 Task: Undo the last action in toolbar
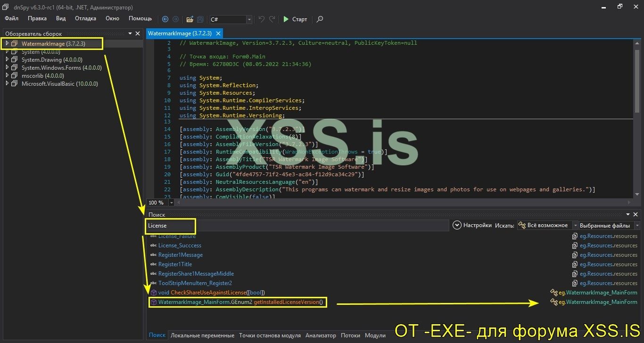[x=262, y=19]
